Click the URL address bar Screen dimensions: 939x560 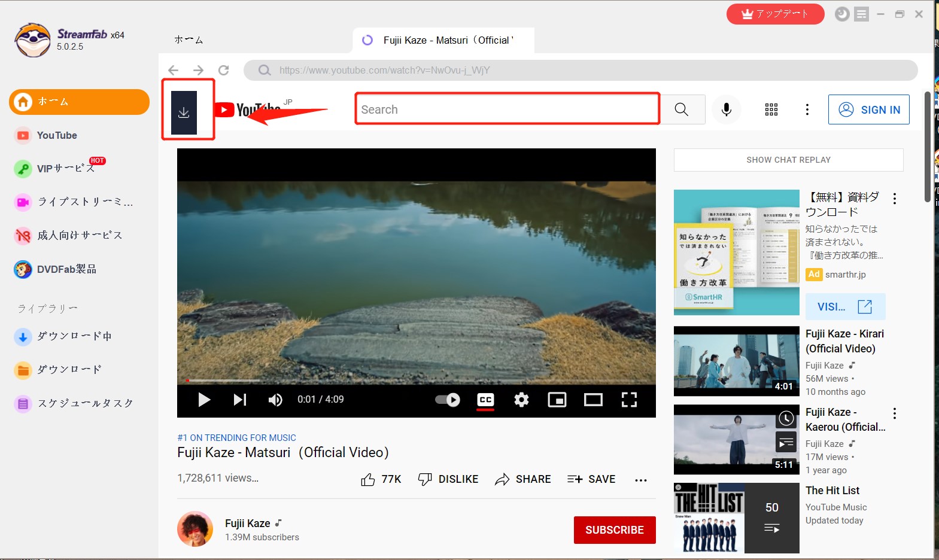[581, 70]
